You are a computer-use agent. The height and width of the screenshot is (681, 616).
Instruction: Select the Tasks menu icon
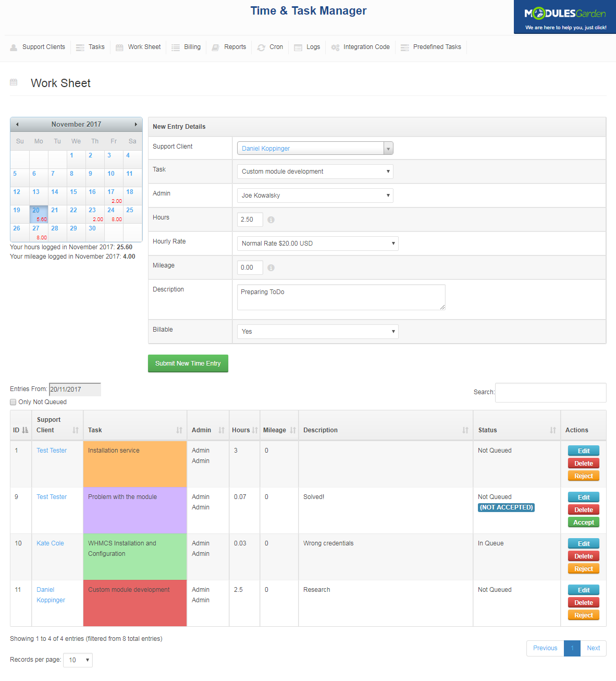79,47
